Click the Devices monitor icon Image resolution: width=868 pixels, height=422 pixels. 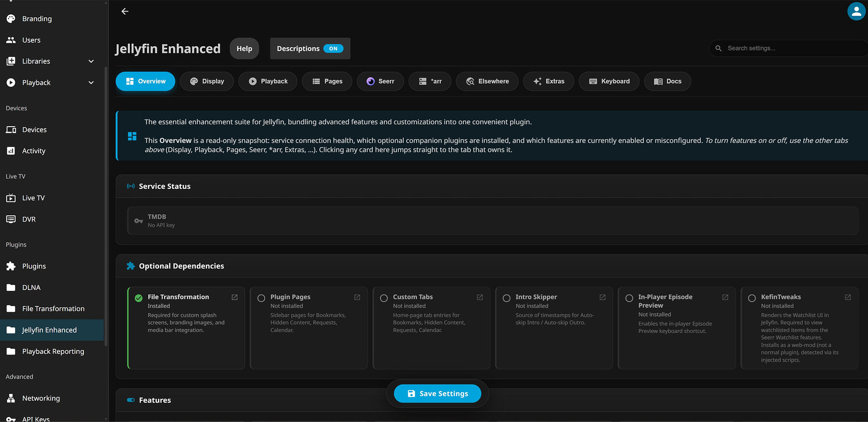pos(11,130)
